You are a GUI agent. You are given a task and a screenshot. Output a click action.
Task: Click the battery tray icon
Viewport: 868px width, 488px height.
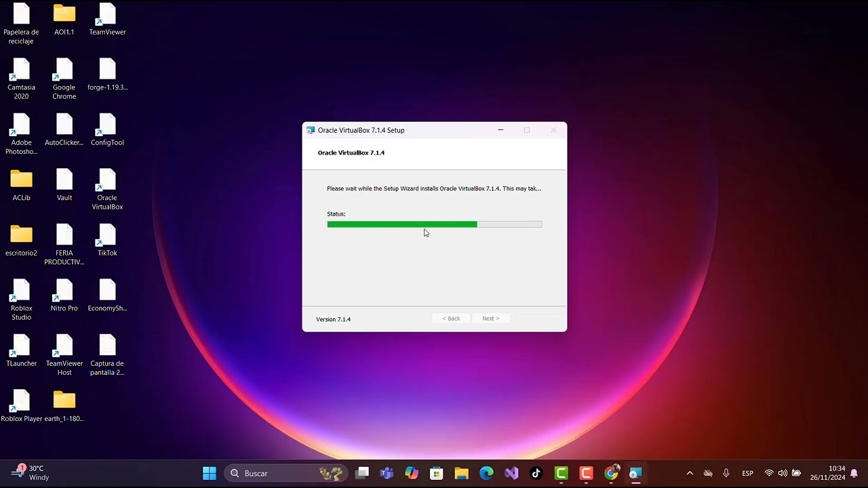pos(796,473)
